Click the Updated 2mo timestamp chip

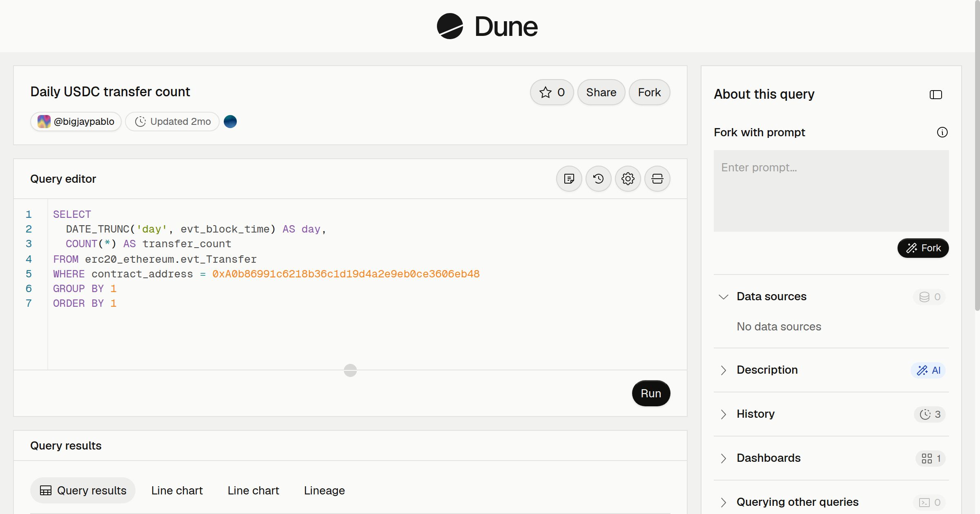point(172,122)
